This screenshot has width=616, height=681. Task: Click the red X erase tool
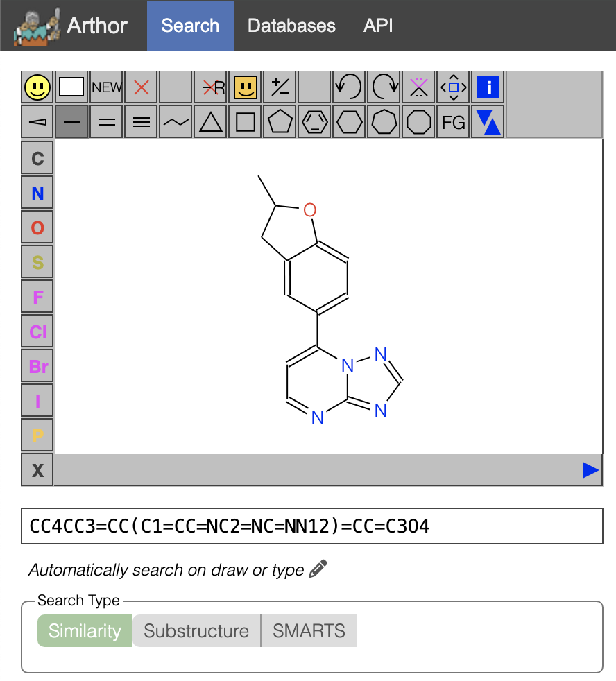tap(142, 87)
